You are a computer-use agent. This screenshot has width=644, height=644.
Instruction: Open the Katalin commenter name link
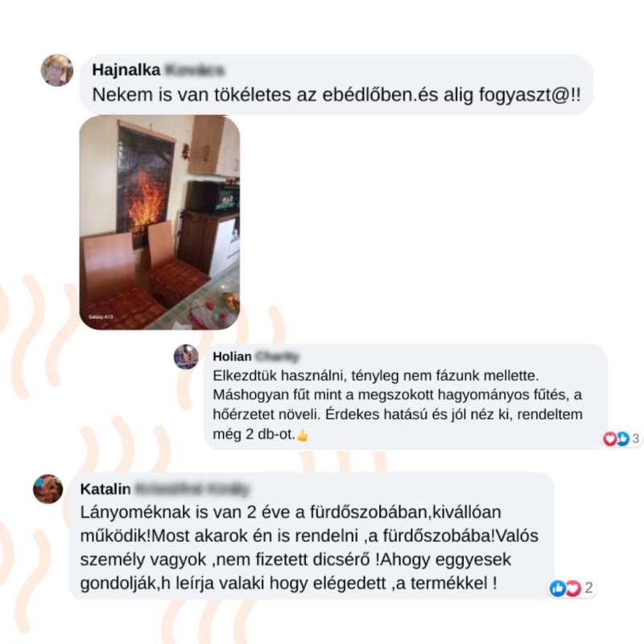[x=105, y=489]
